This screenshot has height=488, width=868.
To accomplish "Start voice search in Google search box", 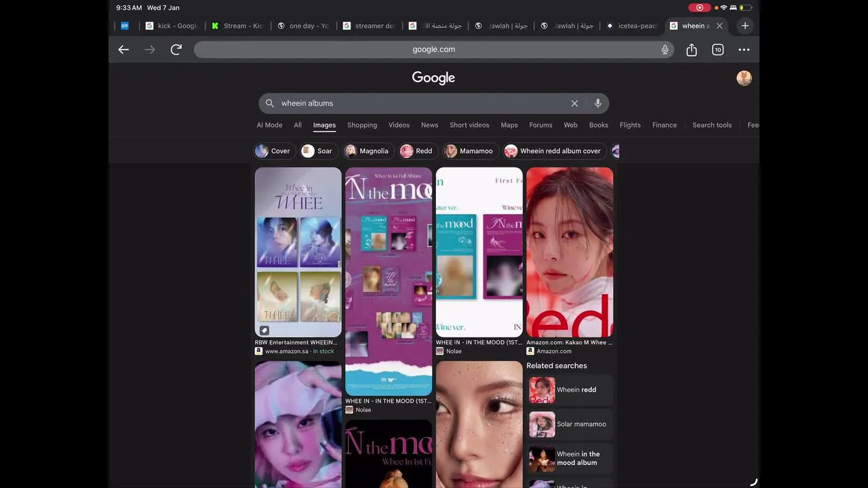I will pyautogui.click(x=597, y=103).
